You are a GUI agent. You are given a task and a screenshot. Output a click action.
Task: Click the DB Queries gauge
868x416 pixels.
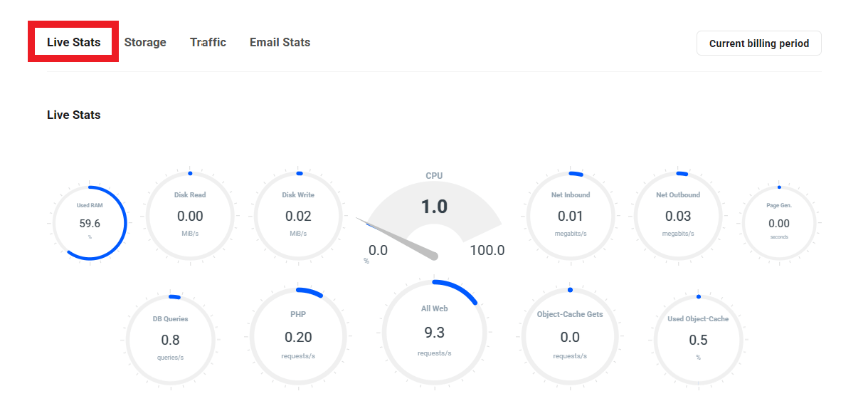click(x=171, y=339)
